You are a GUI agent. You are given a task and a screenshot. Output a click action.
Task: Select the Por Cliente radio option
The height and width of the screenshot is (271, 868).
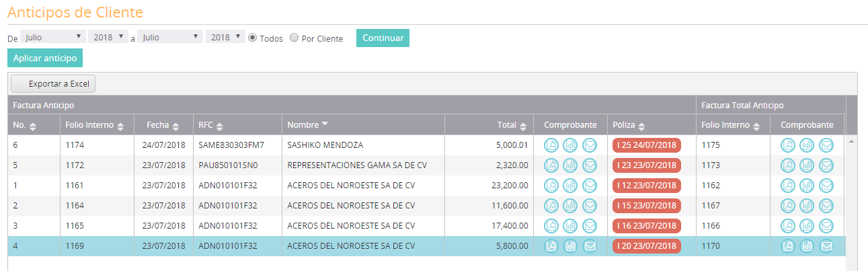294,38
